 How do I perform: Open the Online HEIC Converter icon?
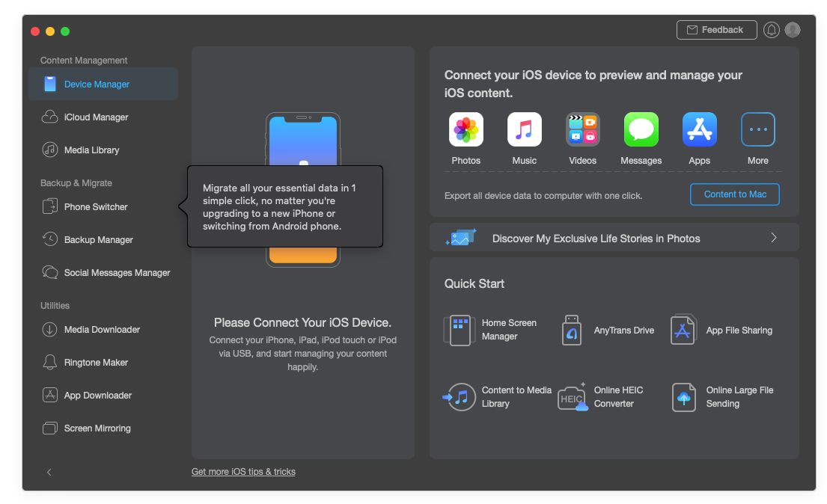[573, 397]
